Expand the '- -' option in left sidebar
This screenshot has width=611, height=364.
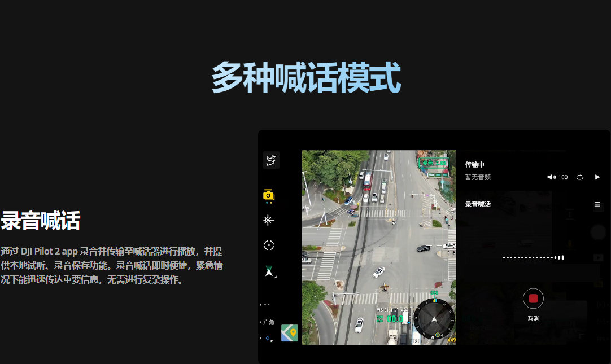[265, 305]
